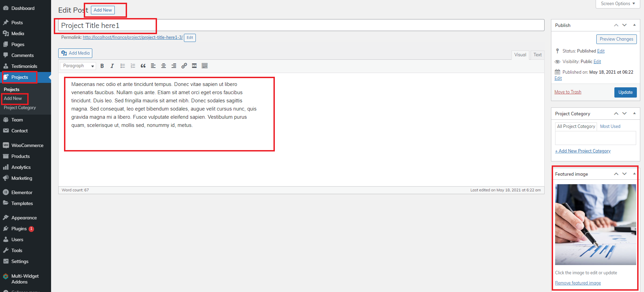Click the featured image thumbnail
644x292 pixels.
click(596, 225)
